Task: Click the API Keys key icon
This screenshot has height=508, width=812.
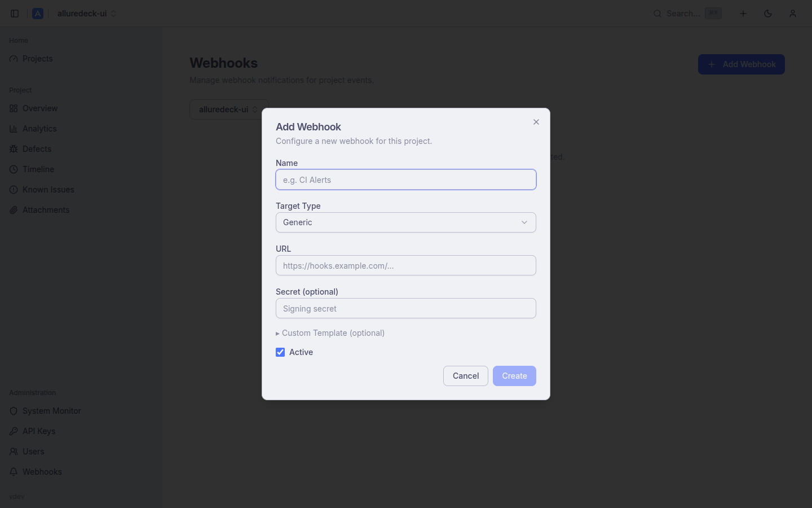Action: [x=14, y=431]
